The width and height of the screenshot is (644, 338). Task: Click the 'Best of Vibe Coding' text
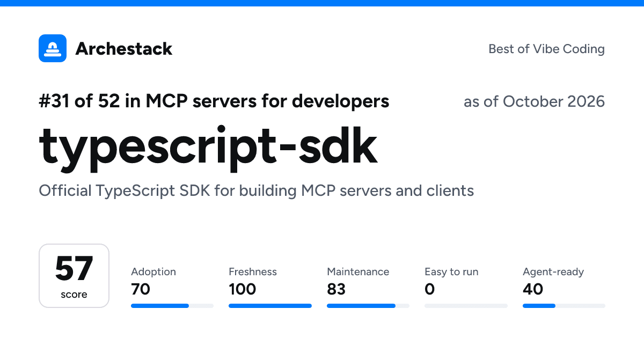tap(546, 49)
